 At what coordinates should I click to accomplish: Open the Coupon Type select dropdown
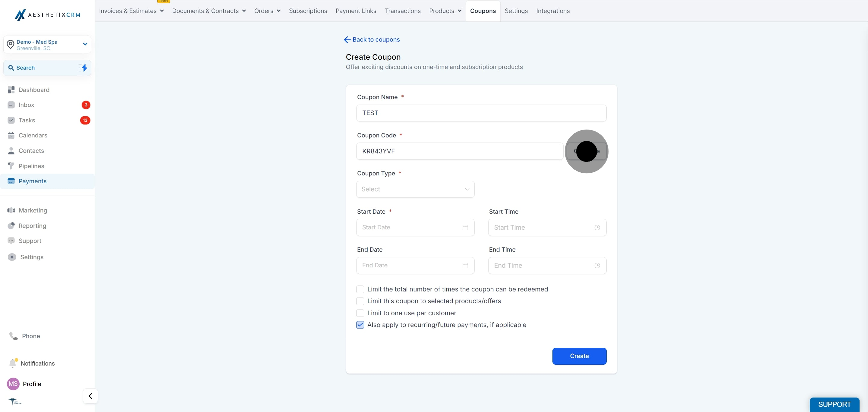pos(415,189)
